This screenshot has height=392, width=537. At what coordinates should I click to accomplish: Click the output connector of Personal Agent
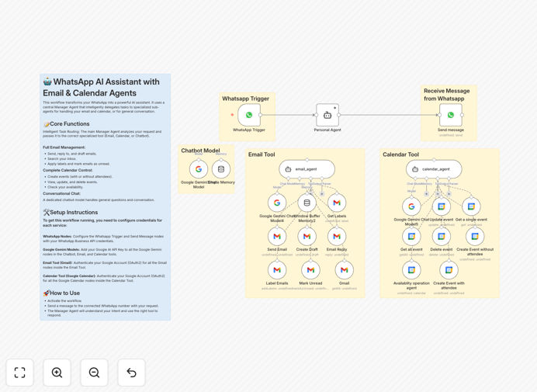point(339,115)
